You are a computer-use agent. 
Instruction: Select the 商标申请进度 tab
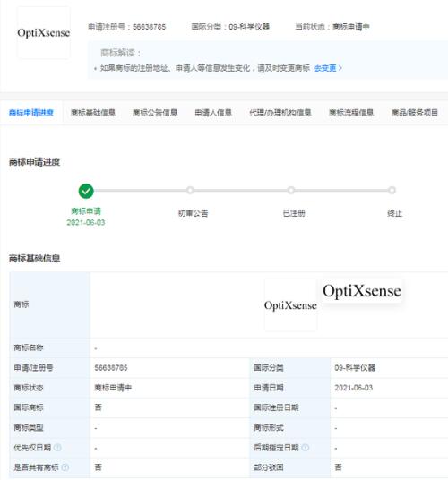[x=31, y=113]
